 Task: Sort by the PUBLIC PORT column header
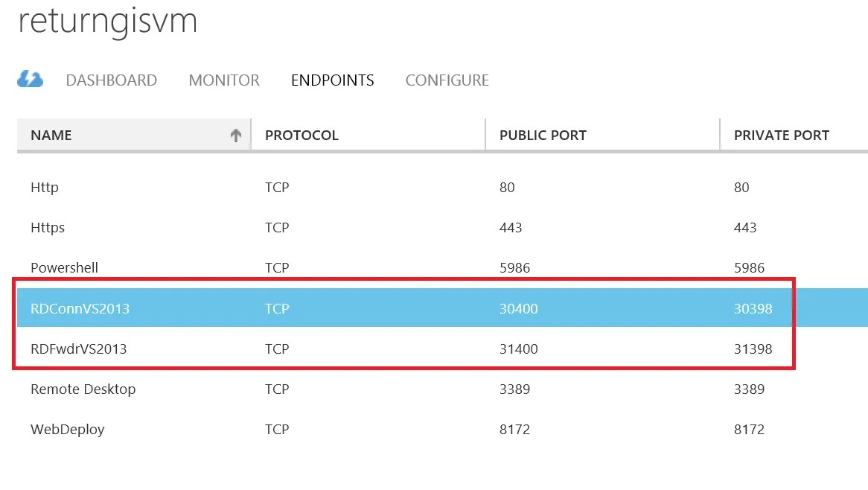click(602, 135)
